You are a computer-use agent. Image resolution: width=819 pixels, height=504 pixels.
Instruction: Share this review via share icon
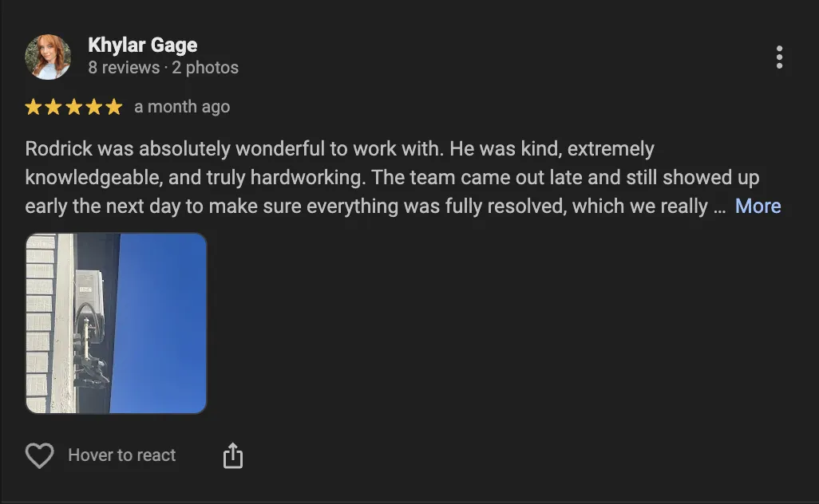(232, 456)
